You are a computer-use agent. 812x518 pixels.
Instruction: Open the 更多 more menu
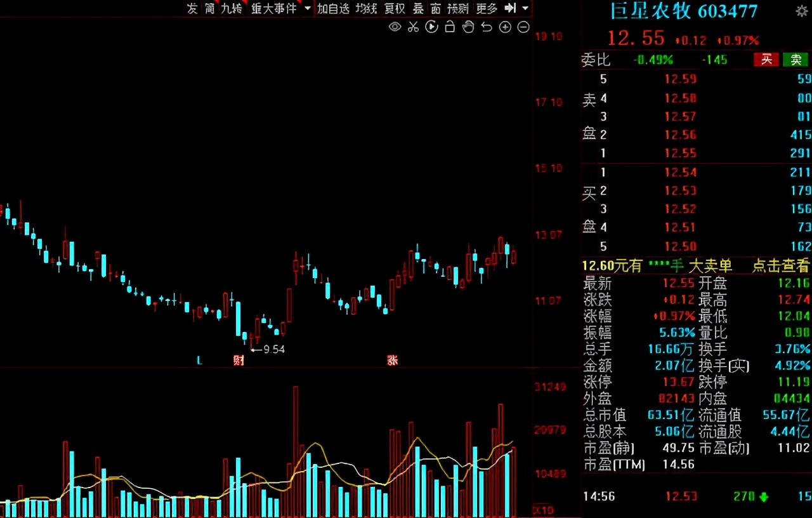click(487, 8)
